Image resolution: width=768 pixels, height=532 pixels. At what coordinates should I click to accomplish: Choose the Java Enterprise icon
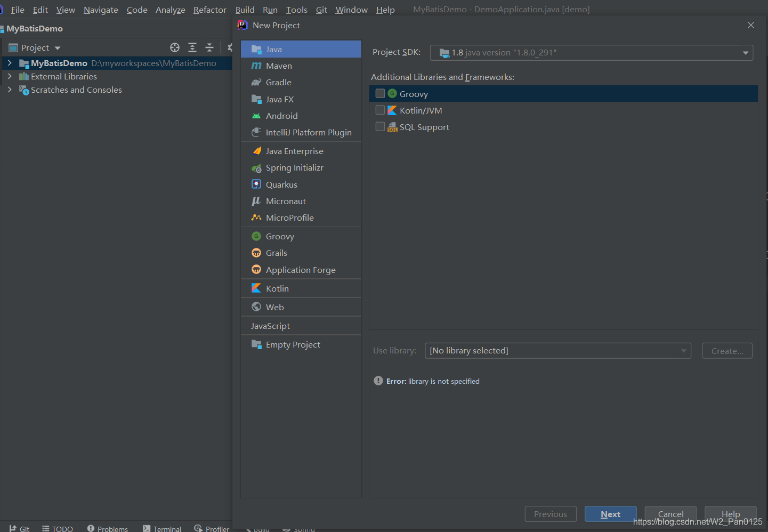pyautogui.click(x=256, y=151)
